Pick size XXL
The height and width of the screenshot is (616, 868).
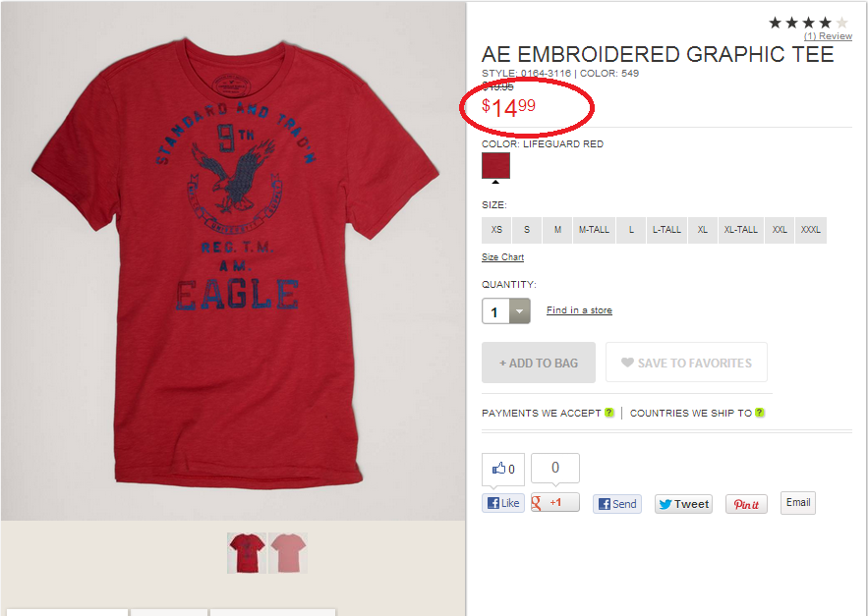(x=780, y=230)
